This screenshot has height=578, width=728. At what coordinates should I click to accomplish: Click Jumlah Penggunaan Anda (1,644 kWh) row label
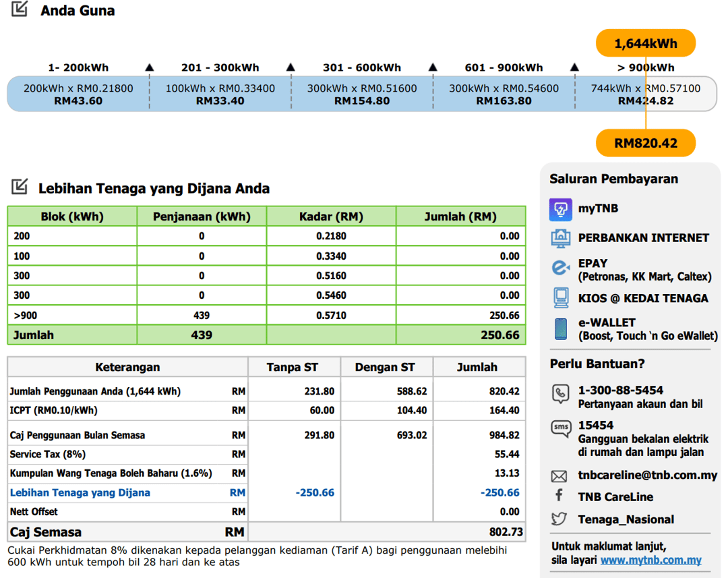coord(95,391)
